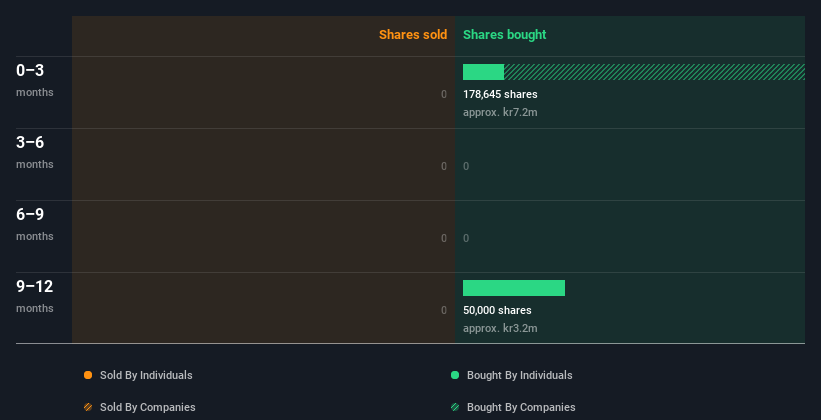Screen dimensions: 821x420
Task: Click the green Bought By Individuals legend dot
Action: (455, 375)
